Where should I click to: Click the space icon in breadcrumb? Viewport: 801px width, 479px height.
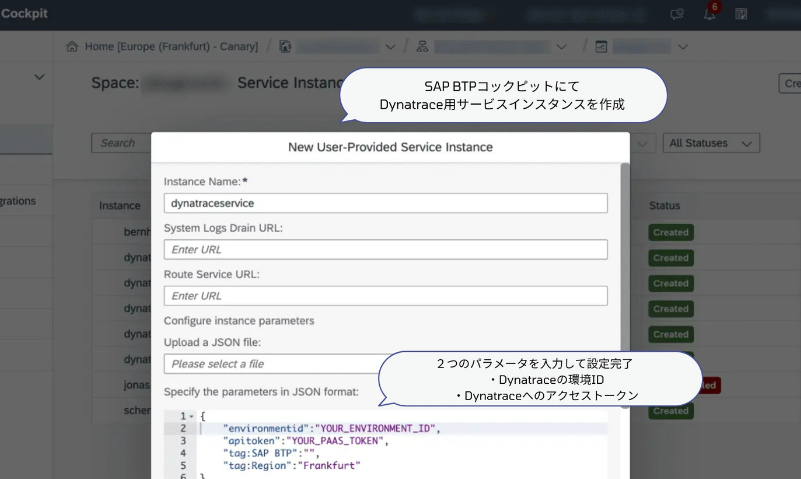tap(601, 47)
